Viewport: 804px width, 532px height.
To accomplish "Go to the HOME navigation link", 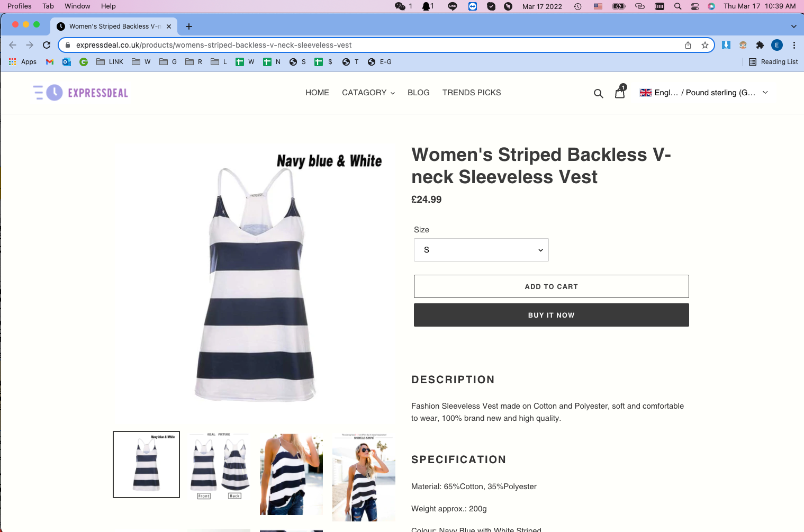I will [x=317, y=93].
